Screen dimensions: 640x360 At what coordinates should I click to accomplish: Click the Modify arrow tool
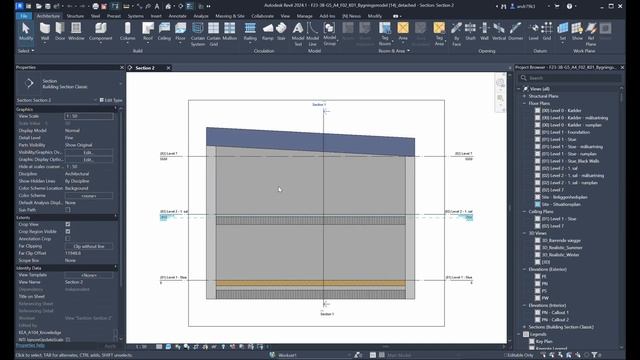click(x=26, y=31)
